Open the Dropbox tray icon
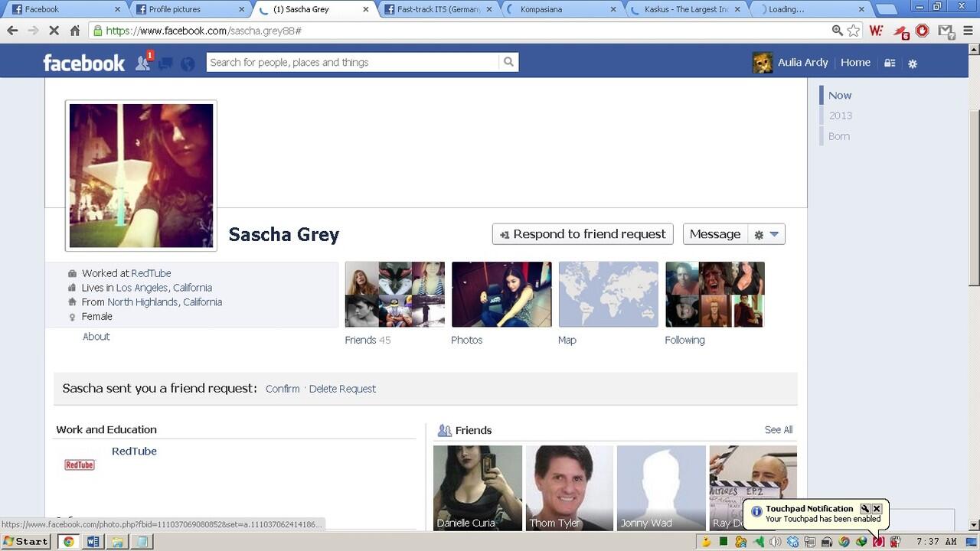980x551 pixels. click(793, 542)
